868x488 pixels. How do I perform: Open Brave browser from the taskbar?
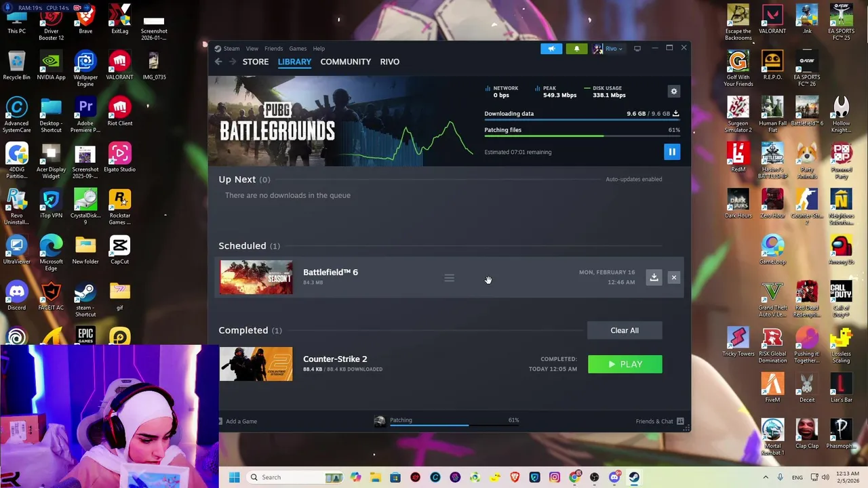coord(515,477)
